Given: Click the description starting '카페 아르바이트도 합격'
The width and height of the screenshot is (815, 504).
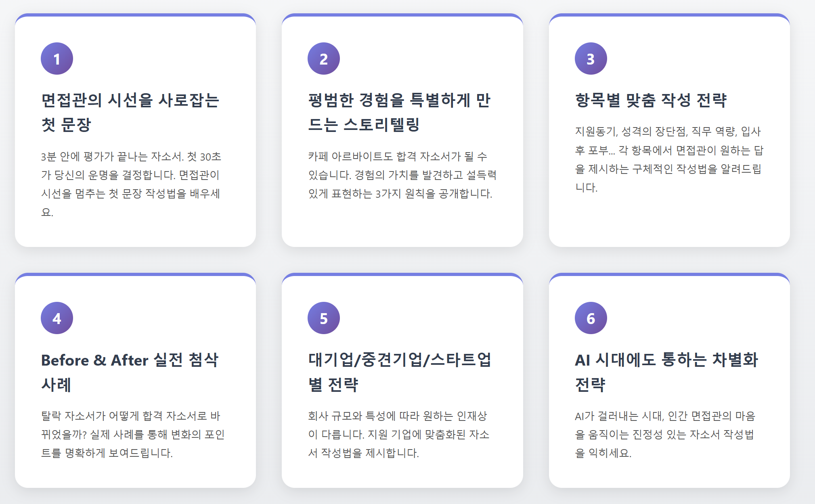Looking at the screenshot, I should (x=402, y=175).
